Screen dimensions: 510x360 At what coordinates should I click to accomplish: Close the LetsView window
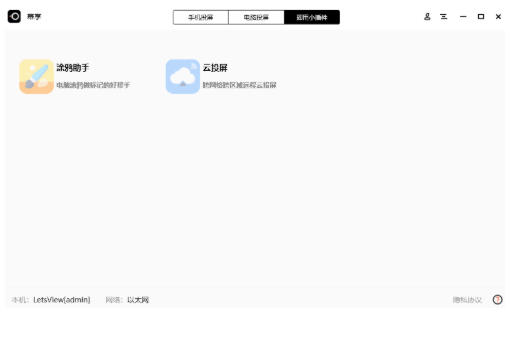point(498,17)
